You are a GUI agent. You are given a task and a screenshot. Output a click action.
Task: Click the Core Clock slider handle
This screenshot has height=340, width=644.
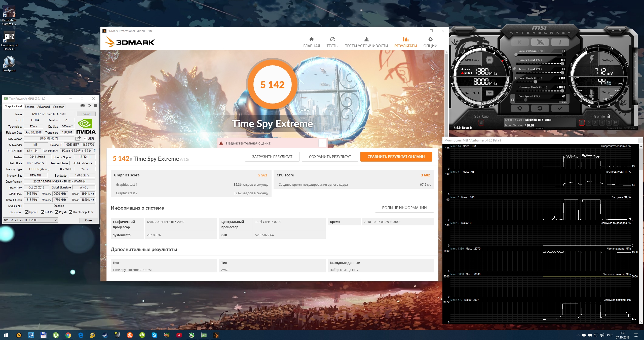pos(536,82)
